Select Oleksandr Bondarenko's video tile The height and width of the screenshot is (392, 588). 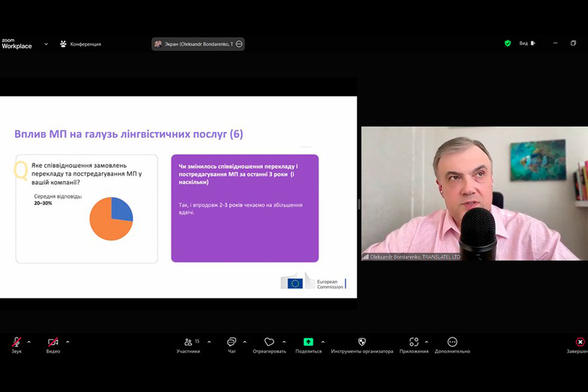(x=474, y=193)
